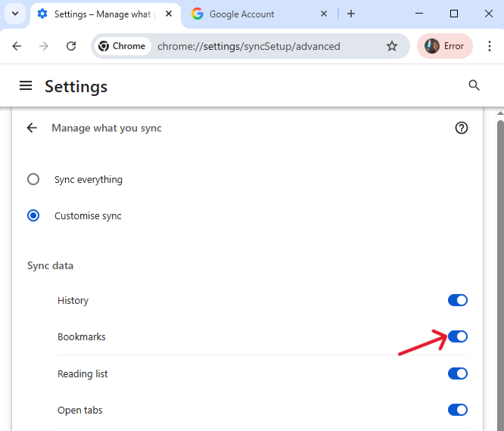
Task: Select Customise sync radio button
Action: [x=33, y=215]
